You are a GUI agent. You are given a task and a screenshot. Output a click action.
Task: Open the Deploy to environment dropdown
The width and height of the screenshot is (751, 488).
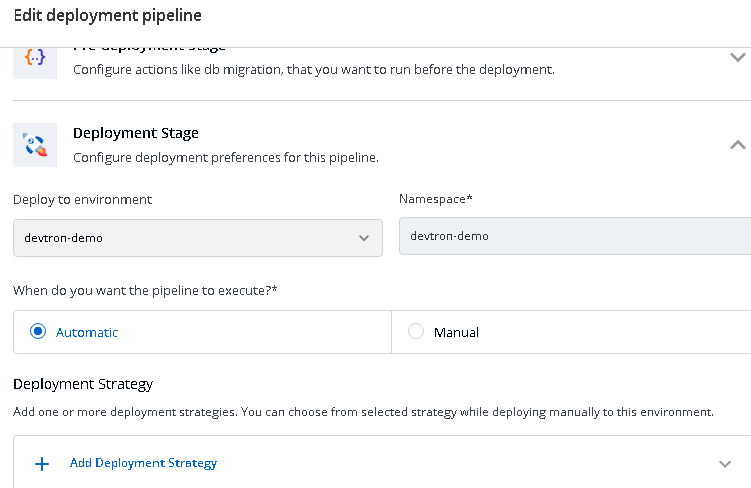(197, 238)
